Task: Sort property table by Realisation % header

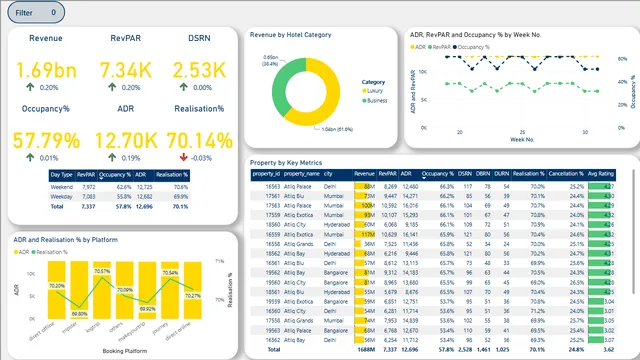Action: click(x=529, y=174)
